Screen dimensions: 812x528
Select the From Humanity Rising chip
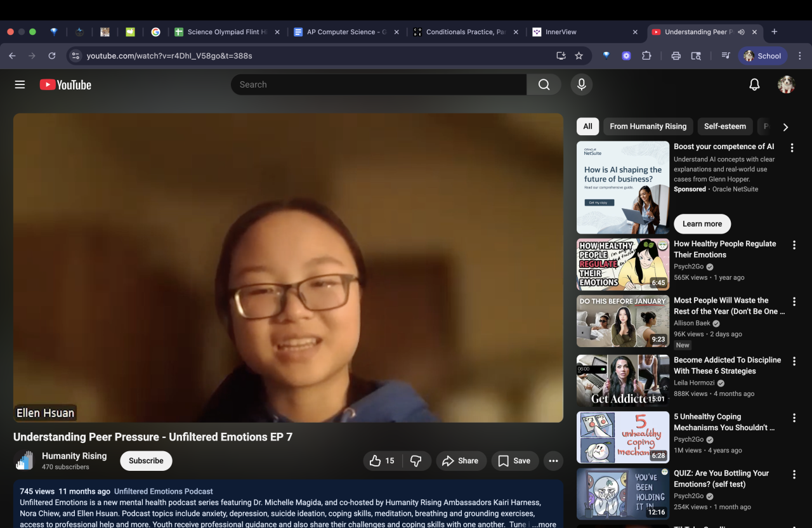(x=648, y=126)
